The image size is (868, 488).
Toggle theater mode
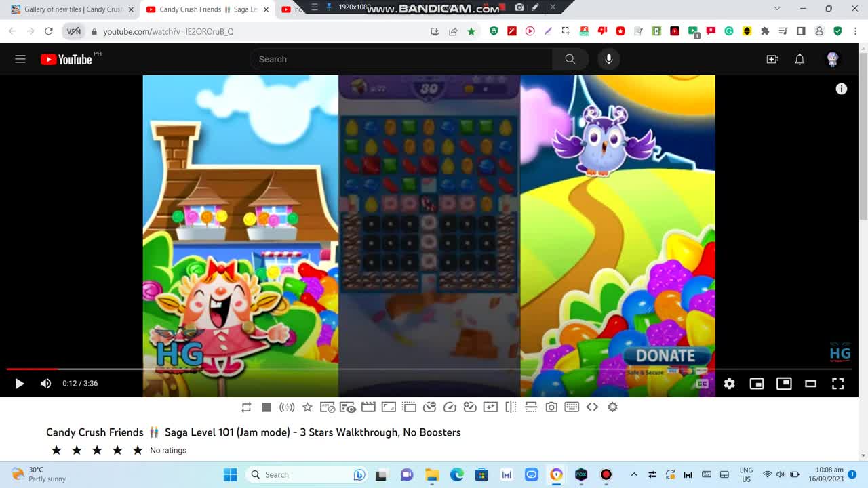coord(810,384)
